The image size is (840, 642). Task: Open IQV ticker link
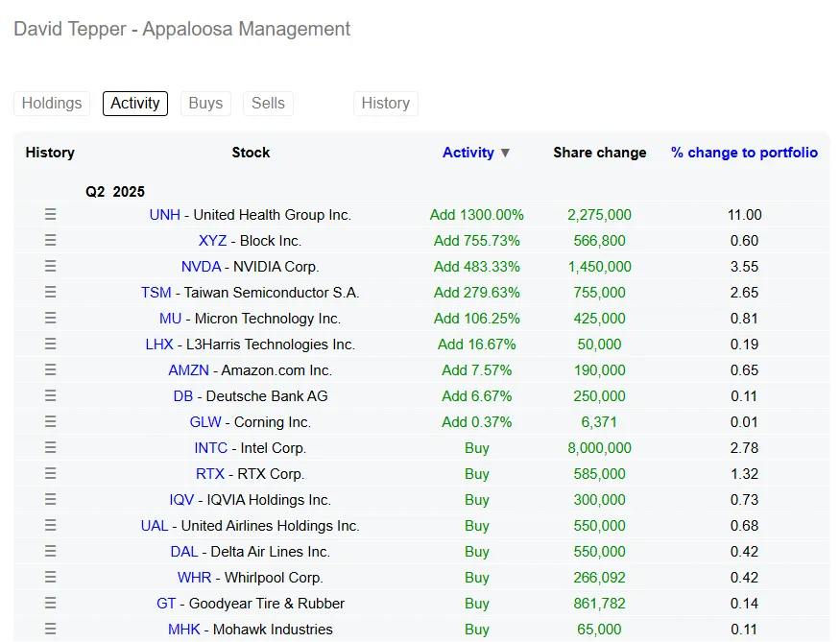(x=181, y=500)
